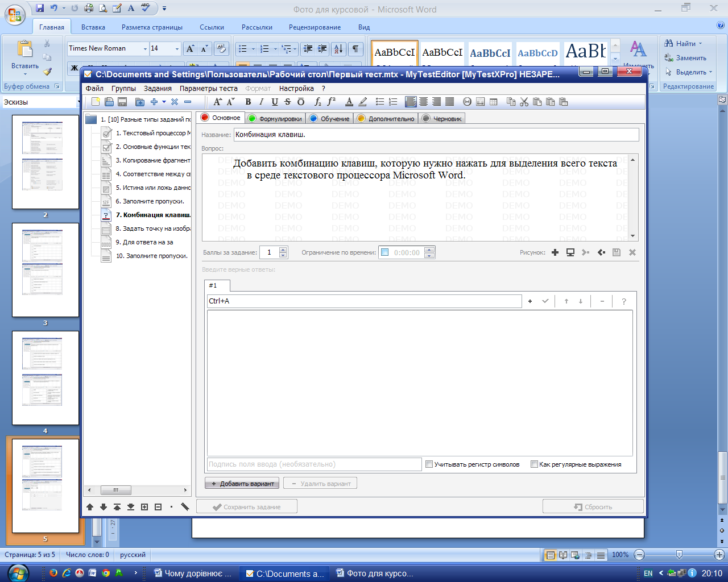Move selected task down in tree
The width and height of the screenshot is (728, 582).
click(x=104, y=507)
